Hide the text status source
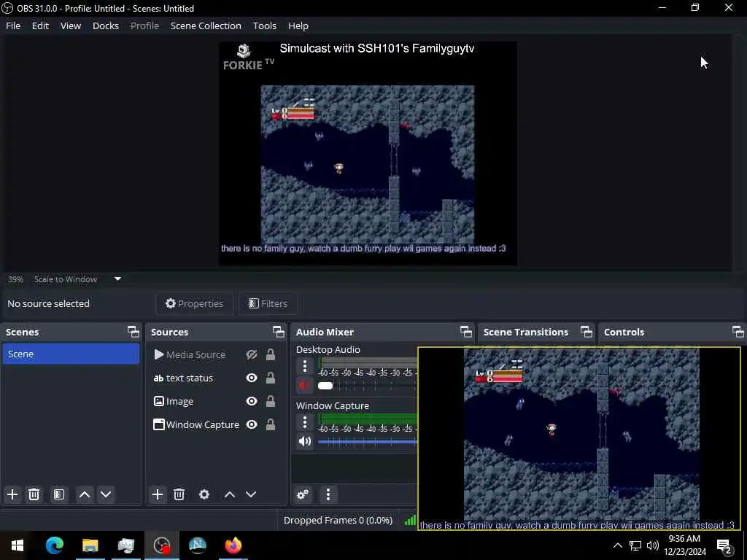Screen dimensions: 747x560 (x=252, y=378)
